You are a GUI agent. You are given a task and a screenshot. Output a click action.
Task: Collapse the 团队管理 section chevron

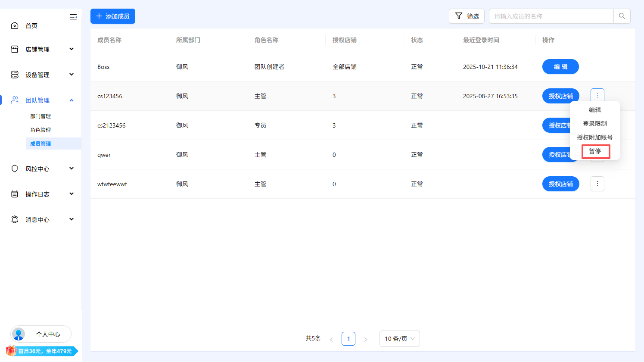72,100
